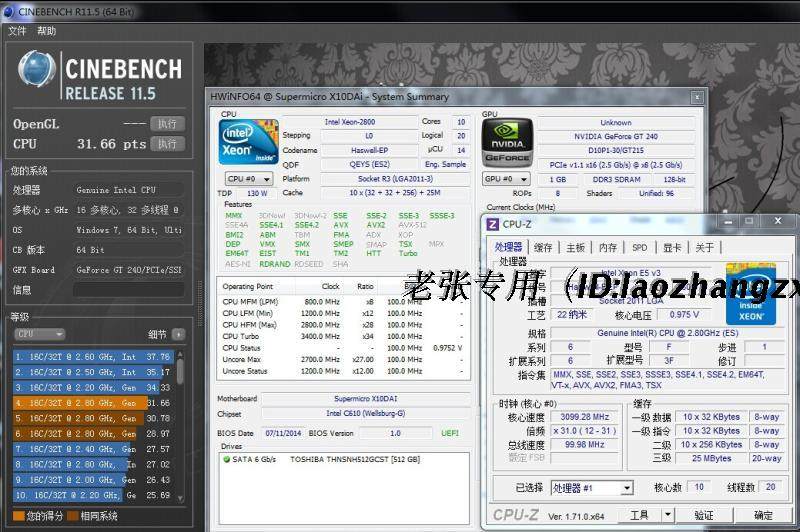The width and height of the screenshot is (800, 532).
Task: Click the ranking list vertical scrollbar
Action: click(x=180, y=426)
